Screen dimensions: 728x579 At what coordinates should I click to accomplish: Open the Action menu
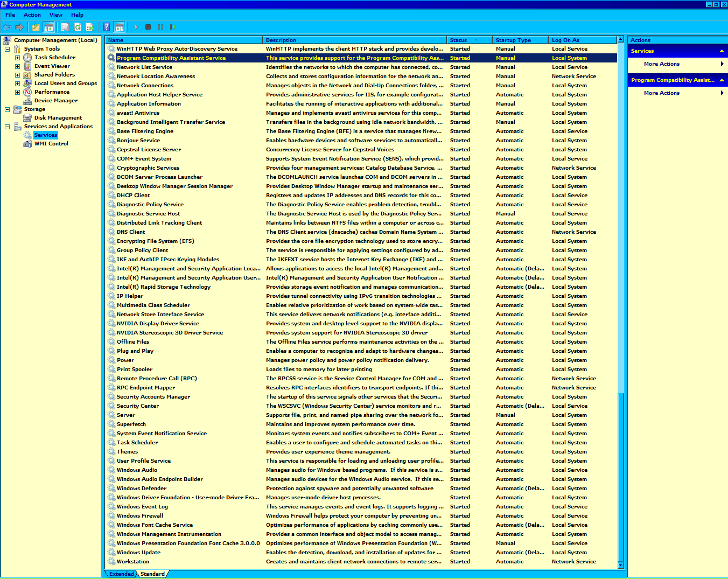32,15
